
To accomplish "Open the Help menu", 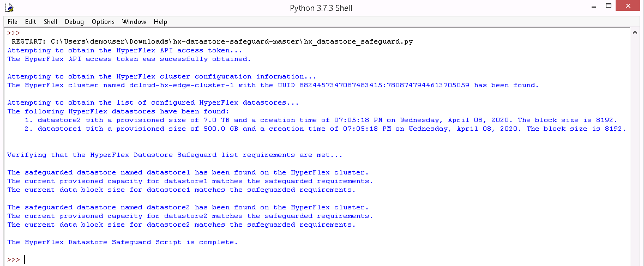I will (x=160, y=22).
